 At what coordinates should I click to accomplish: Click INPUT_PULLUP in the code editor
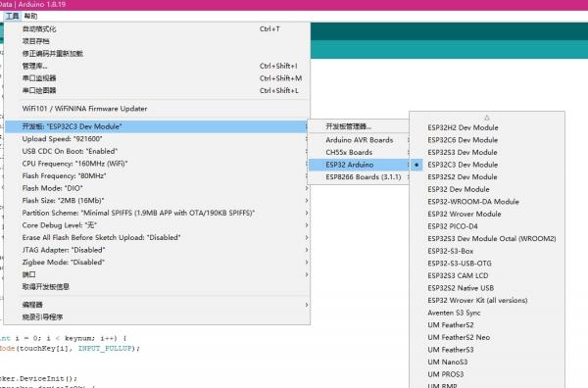point(106,349)
